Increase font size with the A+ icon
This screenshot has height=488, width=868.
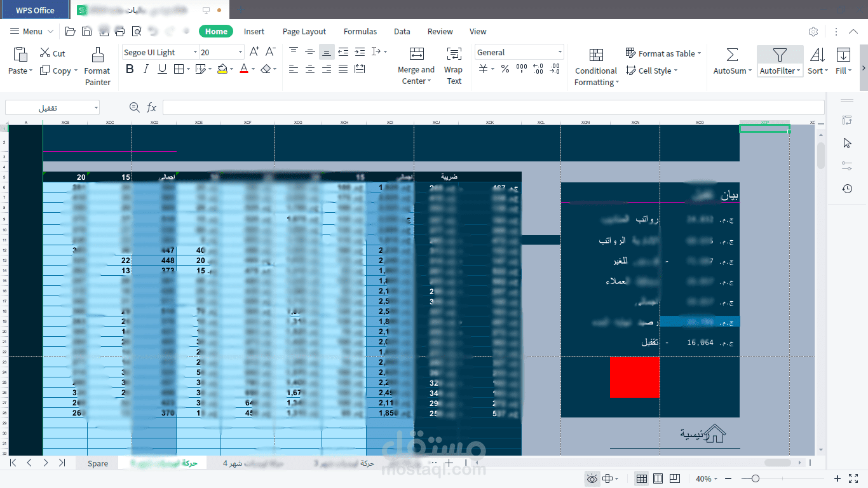tap(254, 52)
